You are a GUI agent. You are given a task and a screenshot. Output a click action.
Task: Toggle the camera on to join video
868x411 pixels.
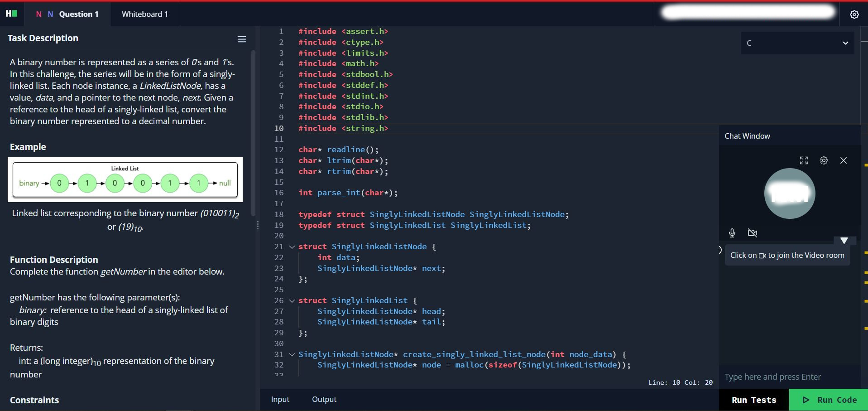click(753, 233)
